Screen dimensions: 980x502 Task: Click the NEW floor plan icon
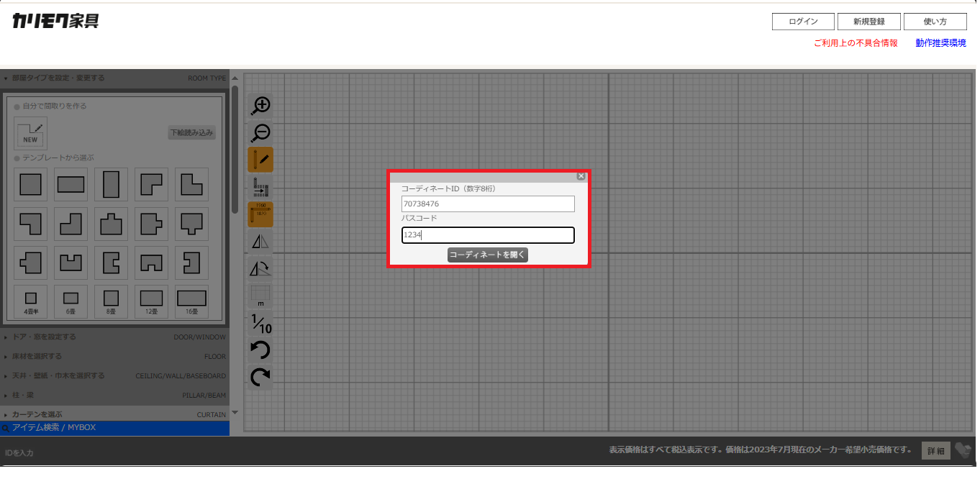(31, 133)
